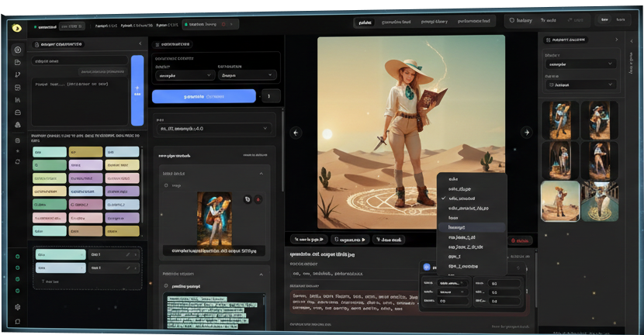Open the history button in top bar
The image size is (644, 335).
pyautogui.click(x=521, y=20)
